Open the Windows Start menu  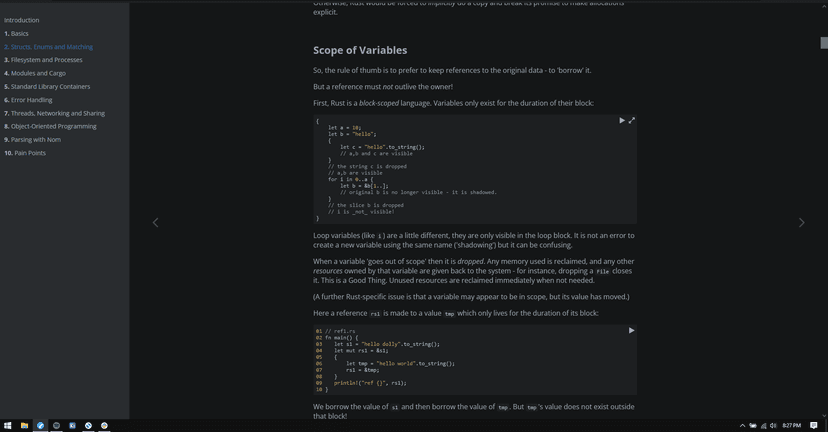[x=8, y=425]
